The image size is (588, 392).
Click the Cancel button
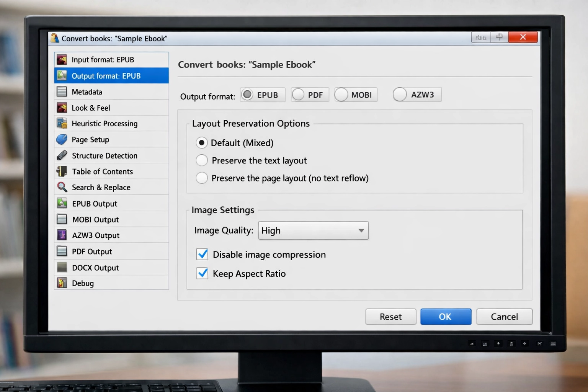click(x=505, y=317)
